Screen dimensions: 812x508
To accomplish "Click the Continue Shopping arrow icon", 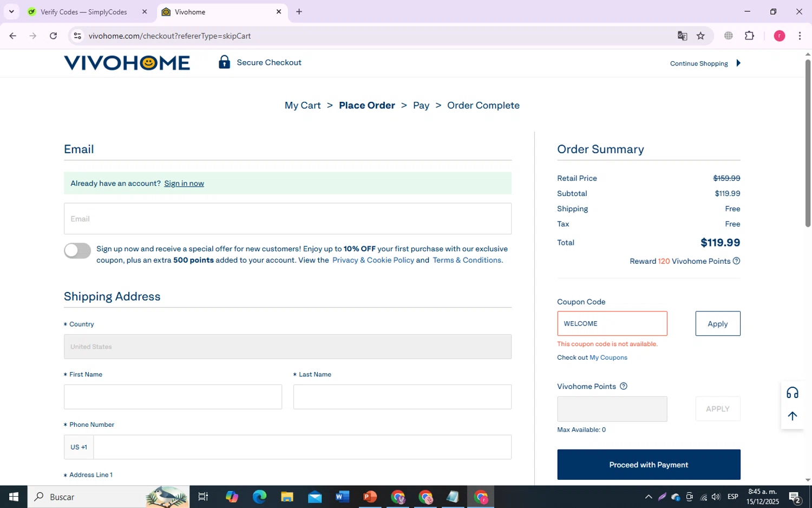I will 738,63.
